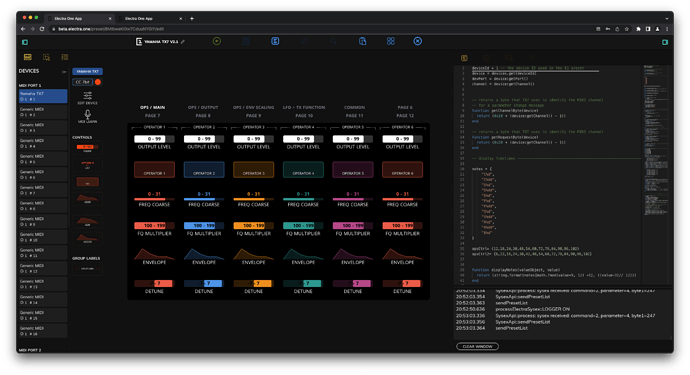Collapse the Devices panel arrow
The height and width of the screenshot is (375, 690).
64,72
